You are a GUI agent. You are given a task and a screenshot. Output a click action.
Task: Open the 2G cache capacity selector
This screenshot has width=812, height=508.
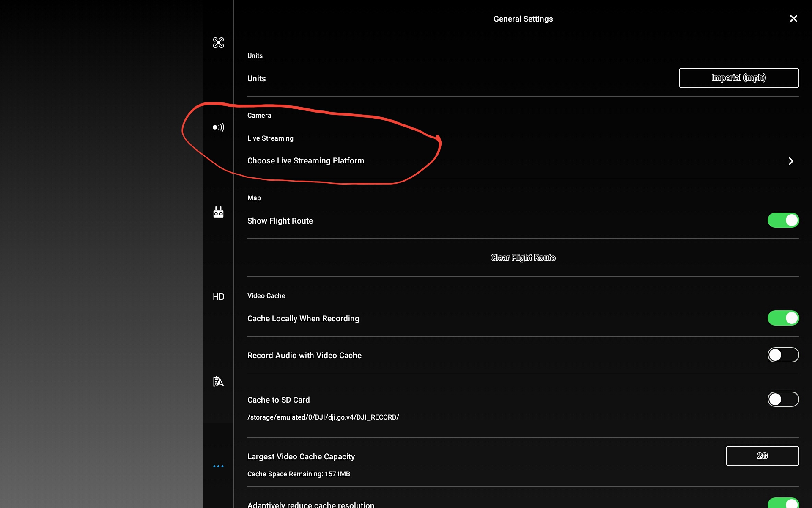point(762,456)
